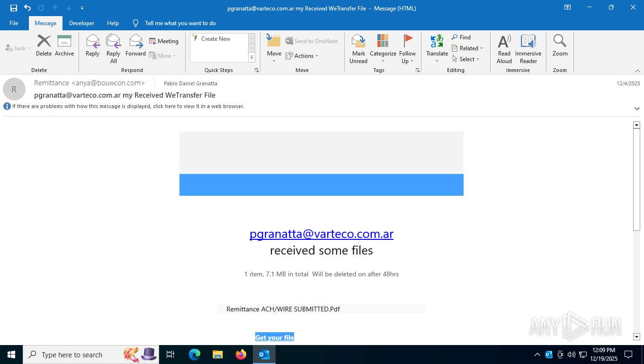Open the Select dropdown
The width and height of the screenshot is (644, 364).
click(466, 59)
